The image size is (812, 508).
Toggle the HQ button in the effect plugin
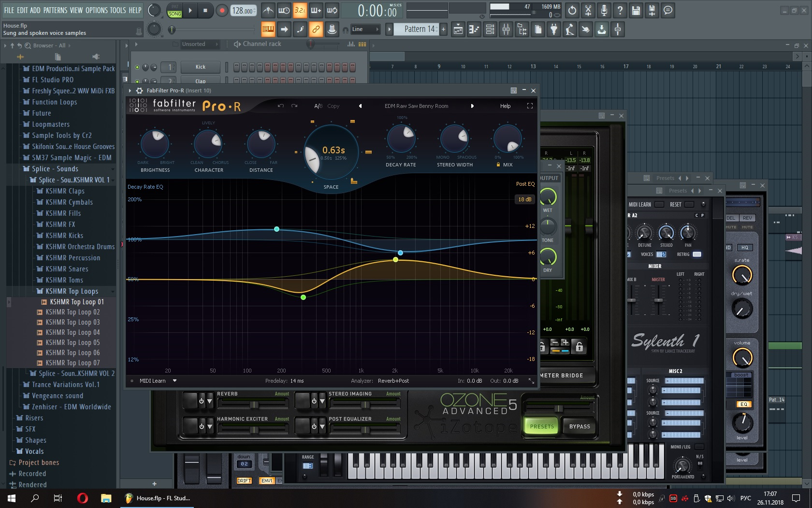[745, 248]
